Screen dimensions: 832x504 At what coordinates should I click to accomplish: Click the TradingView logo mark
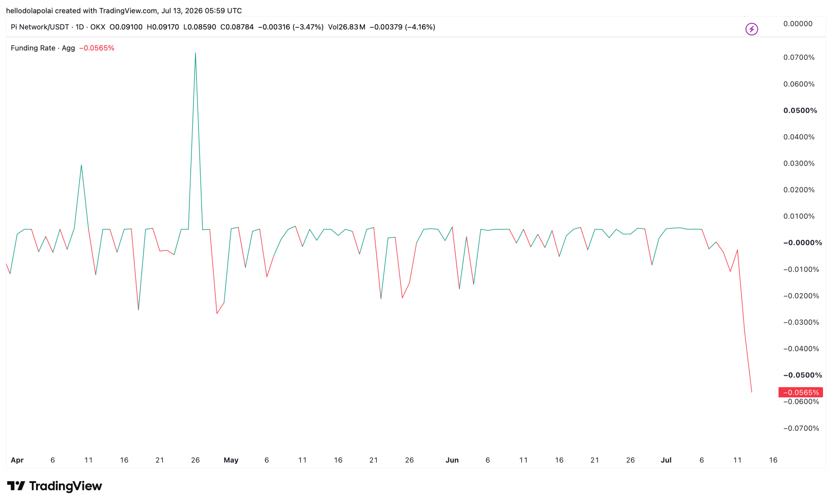(x=16, y=486)
